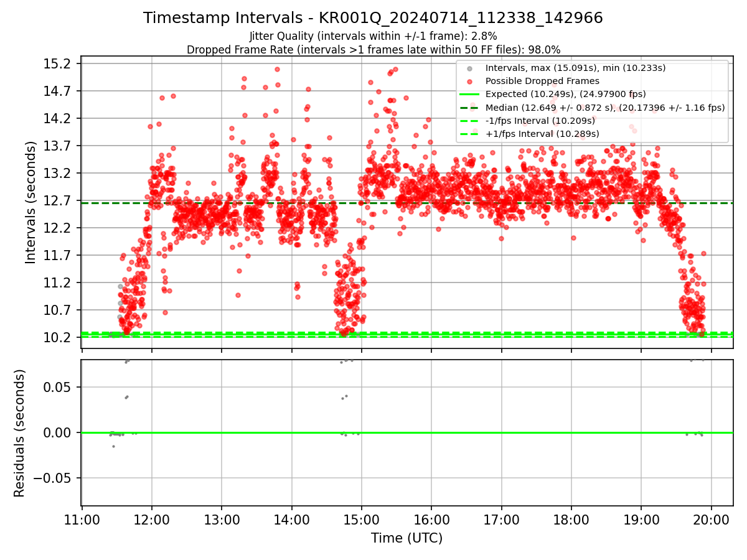This screenshot has height=560, width=747.
Task: Click the 12:00 time tick label
Action: point(152,520)
